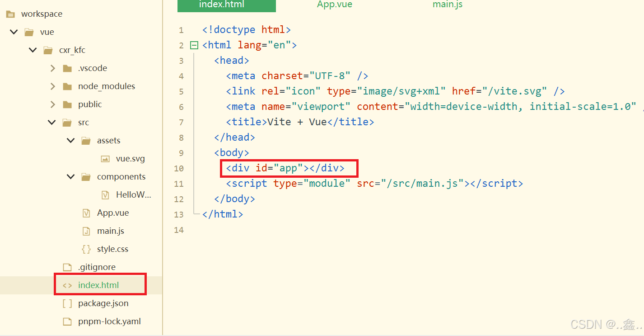The height and width of the screenshot is (336, 644).
Task: Switch to the App.vue editor tab
Action: (x=335, y=5)
